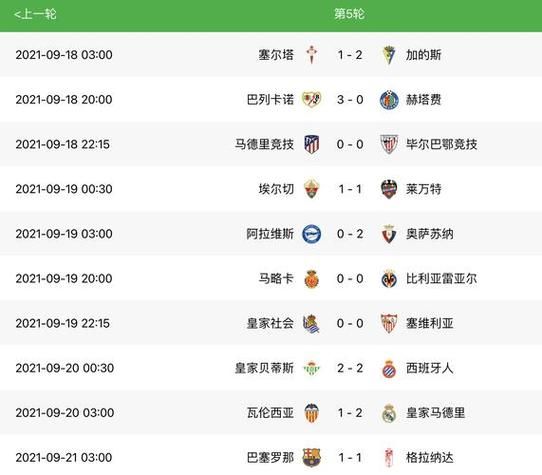Select team name 格拉纳达
The image size is (542, 475).
[x=430, y=458]
